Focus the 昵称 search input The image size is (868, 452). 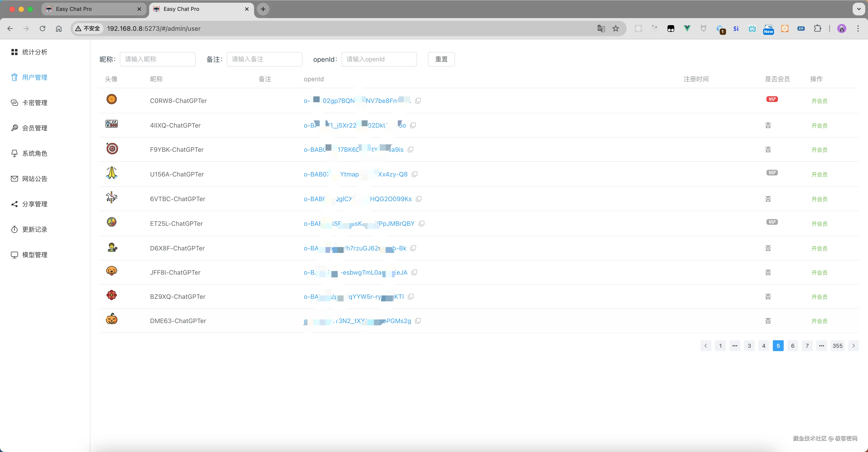coord(158,59)
